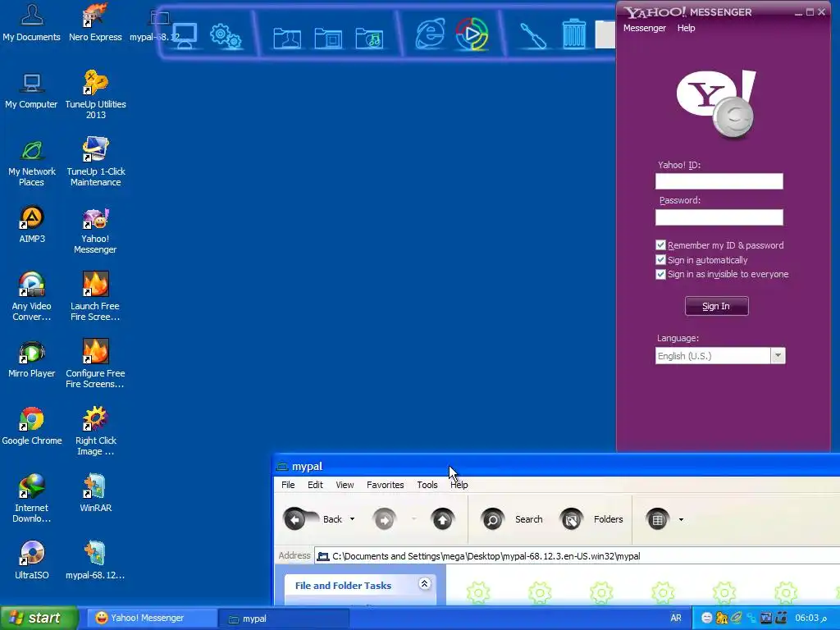The width and height of the screenshot is (840, 630).
Task: Open Right Click Image shortcut
Action: [x=95, y=431]
